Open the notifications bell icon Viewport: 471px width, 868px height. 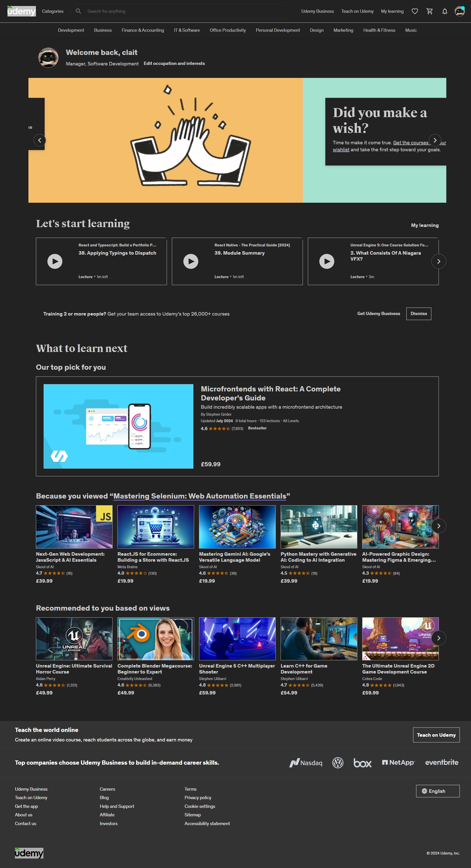(444, 11)
